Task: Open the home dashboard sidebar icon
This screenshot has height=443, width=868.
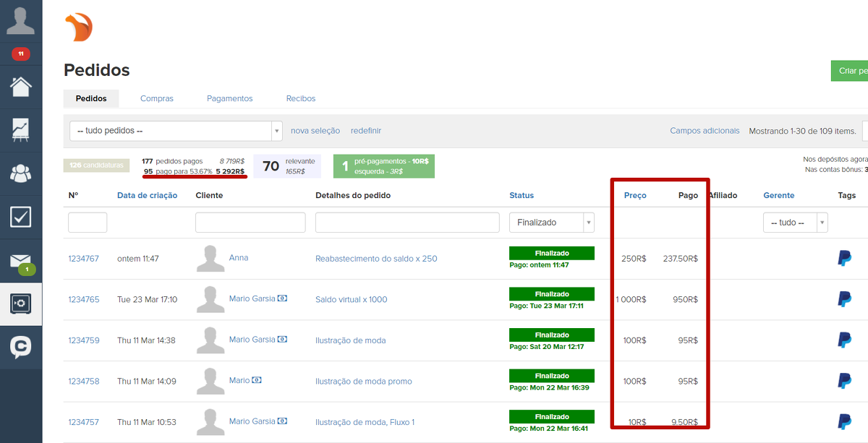Action: tap(20, 87)
